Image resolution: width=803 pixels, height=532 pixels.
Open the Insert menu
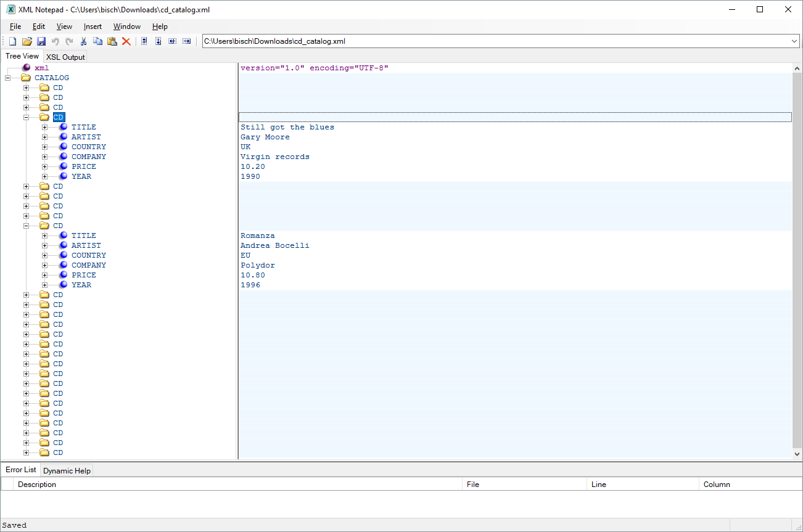tap(92, 27)
